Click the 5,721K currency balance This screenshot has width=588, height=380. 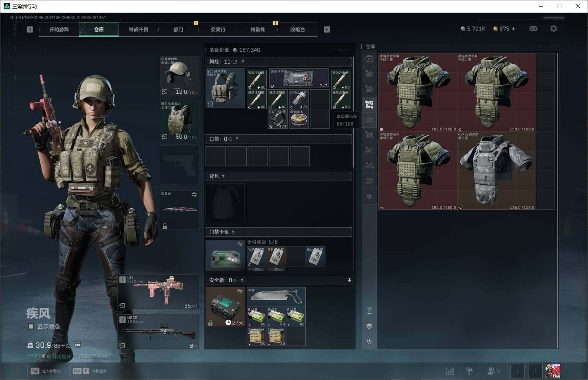[473, 29]
